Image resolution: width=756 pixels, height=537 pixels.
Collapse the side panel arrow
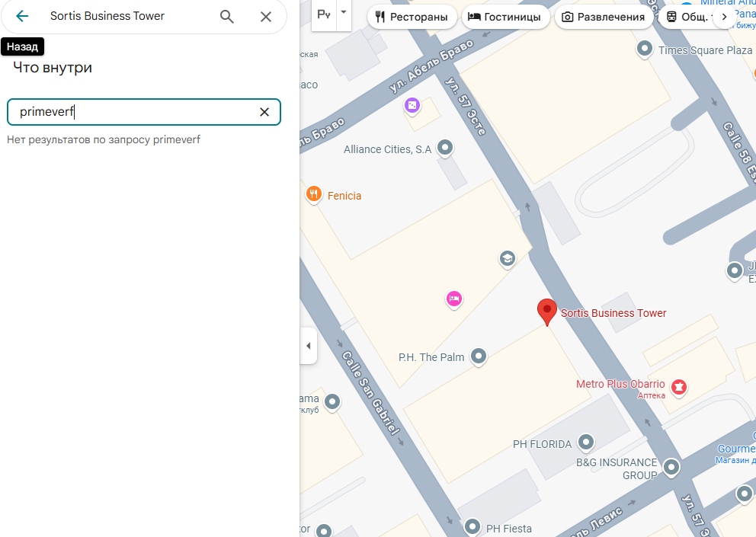(308, 346)
